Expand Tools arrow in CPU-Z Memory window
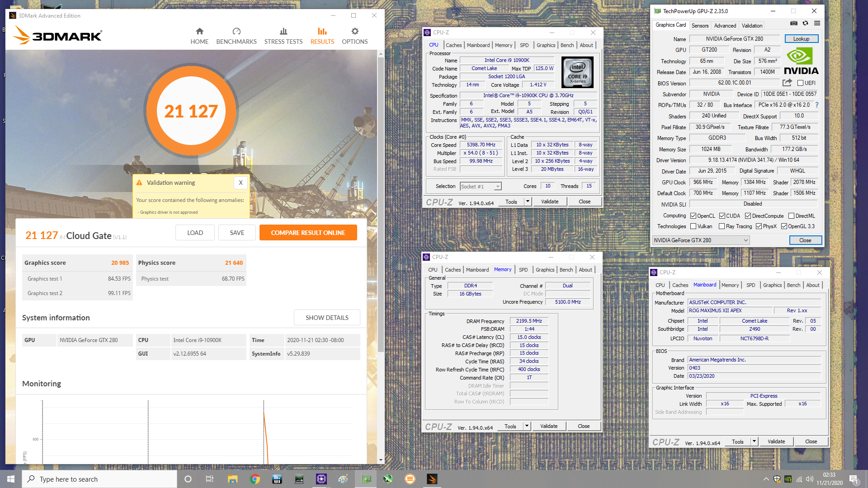 pyautogui.click(x=527, y=426)
